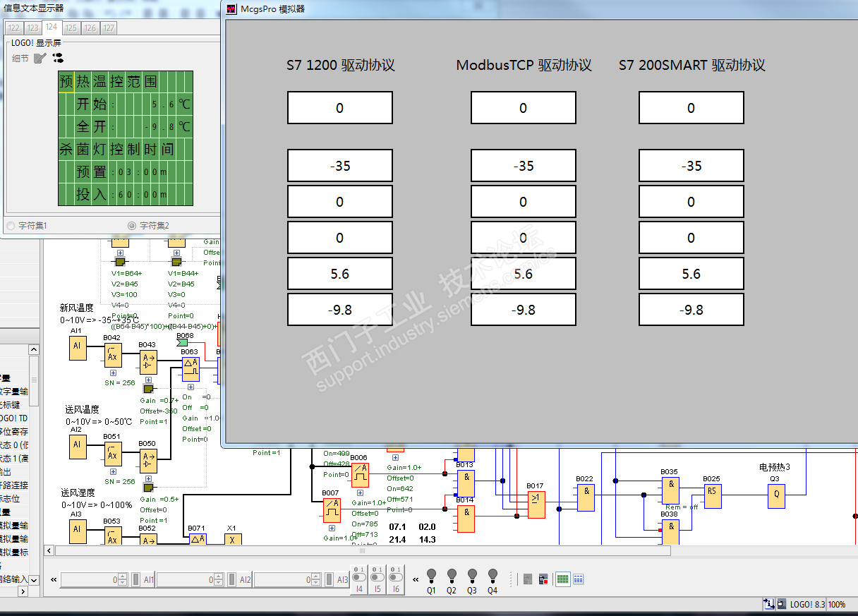Expand the plus box under B063

(x=189, y=386)
